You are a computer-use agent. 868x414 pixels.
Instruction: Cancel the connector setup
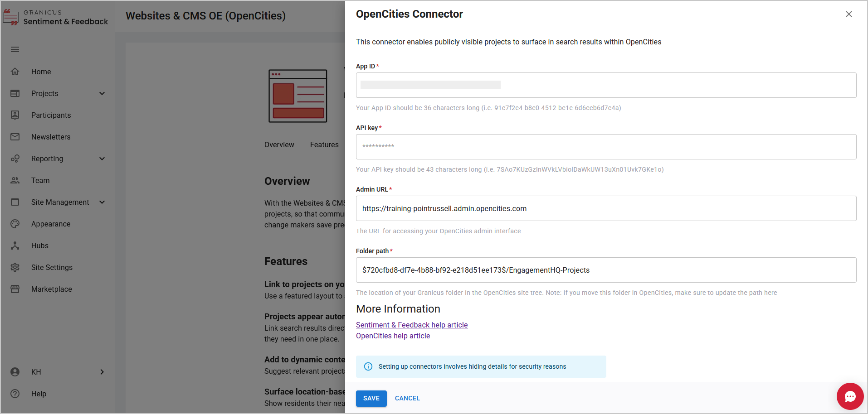coord(407,399)
